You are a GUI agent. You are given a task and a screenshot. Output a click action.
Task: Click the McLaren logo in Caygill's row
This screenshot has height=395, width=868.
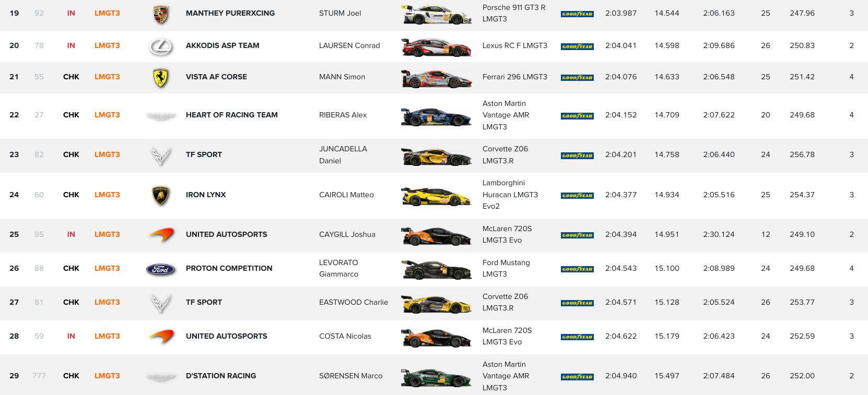(161, 235)
